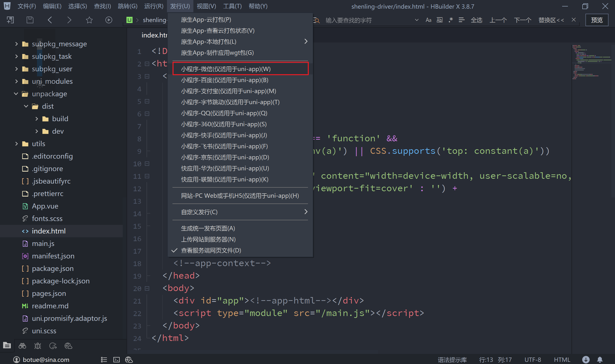
Task: Click the save file toolbar icon
Action: 30,20
